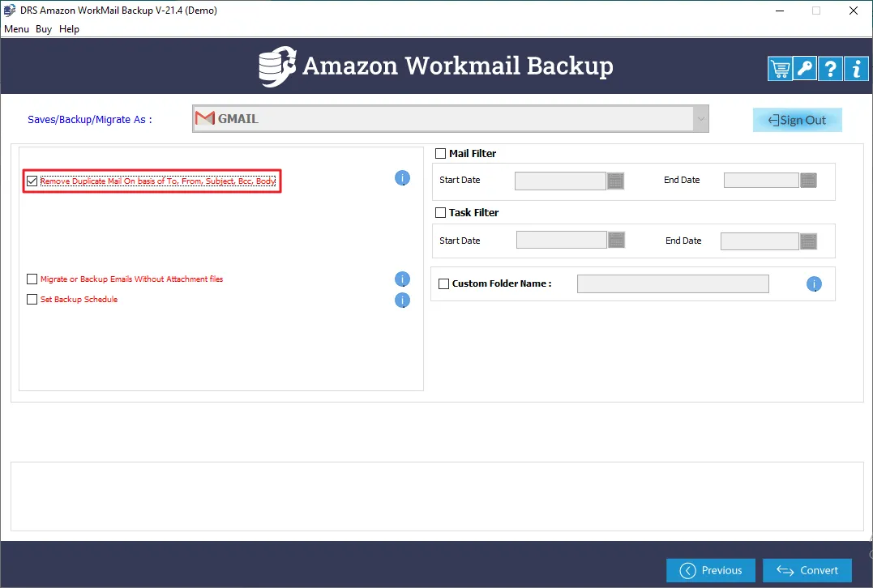Screen dimensions: 873x588
Task: Click the app icon in title bar
Action: 10,10
